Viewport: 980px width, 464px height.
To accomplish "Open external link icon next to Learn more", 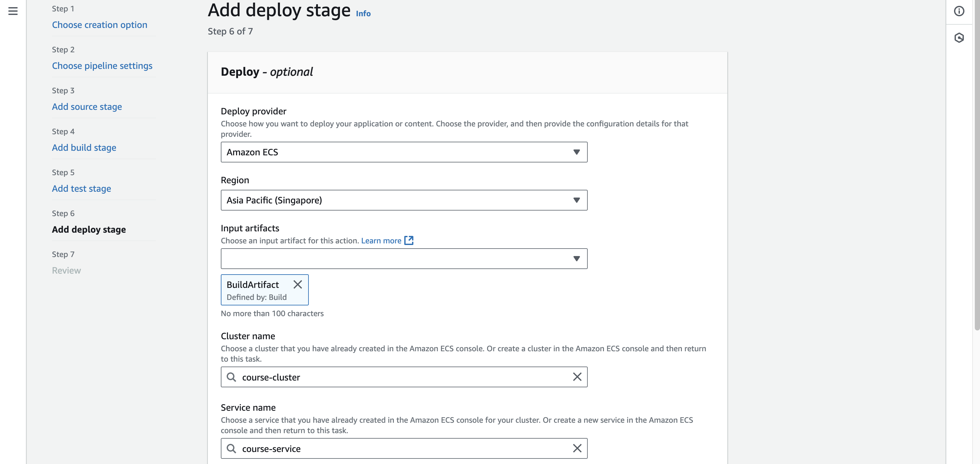I will click(409, 240).
